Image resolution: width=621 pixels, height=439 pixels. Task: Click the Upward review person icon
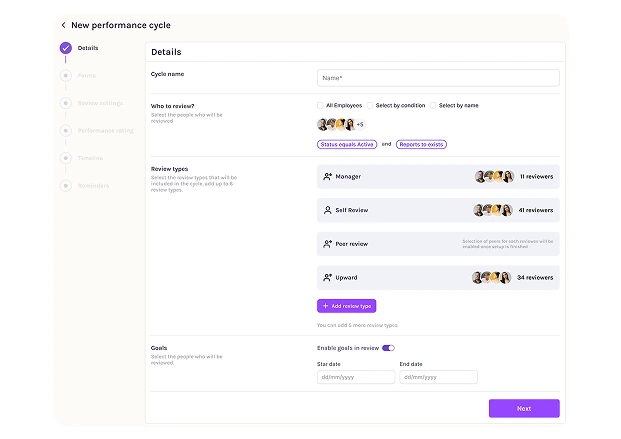point(327,278)
